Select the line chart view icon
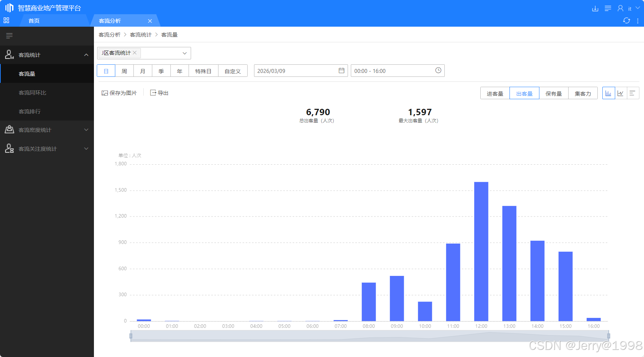Screen dimensions: 644x357 (x=621, y=93)
